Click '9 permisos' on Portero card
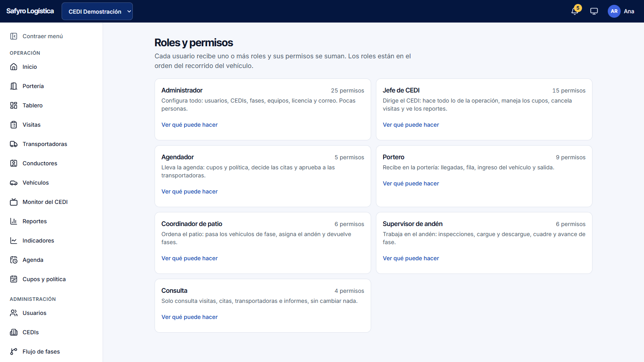 [571, 157]
